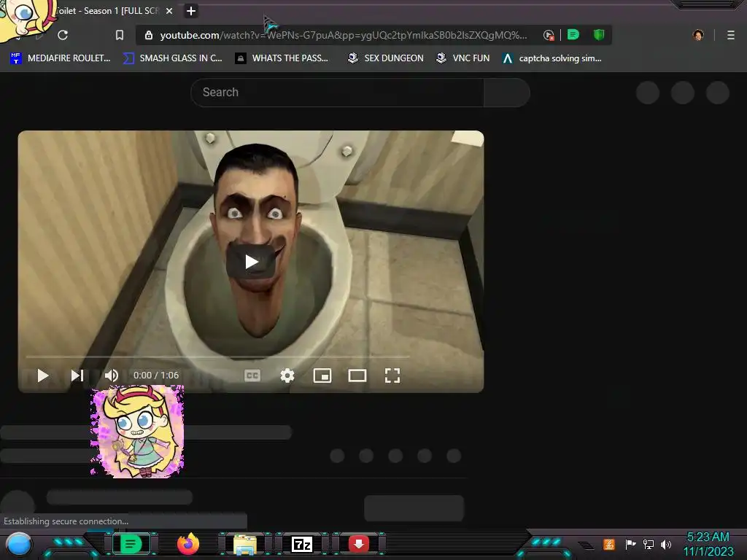Enable miniplayer mode
Image resolution: width=747 pixels, height=560 pixels.
tap(322, 376)
